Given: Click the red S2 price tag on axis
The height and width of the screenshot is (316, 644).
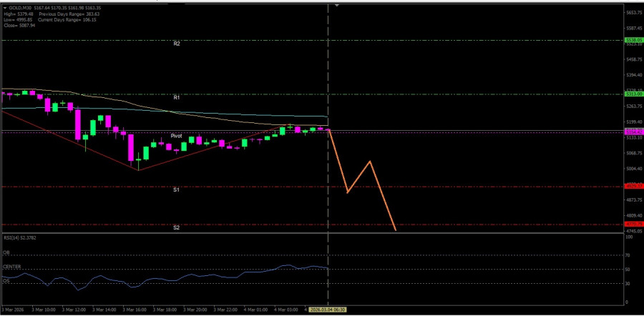Looking at the screenshot, I should point(633,224).
